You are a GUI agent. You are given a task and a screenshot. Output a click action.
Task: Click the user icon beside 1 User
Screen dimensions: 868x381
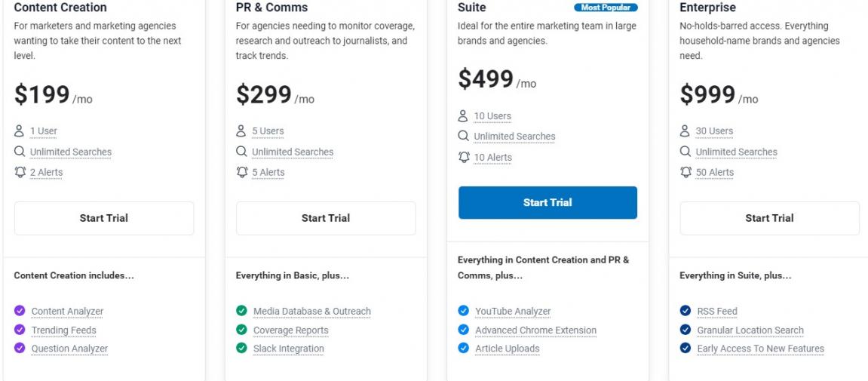pyautogui.click(x=20, y=131)
